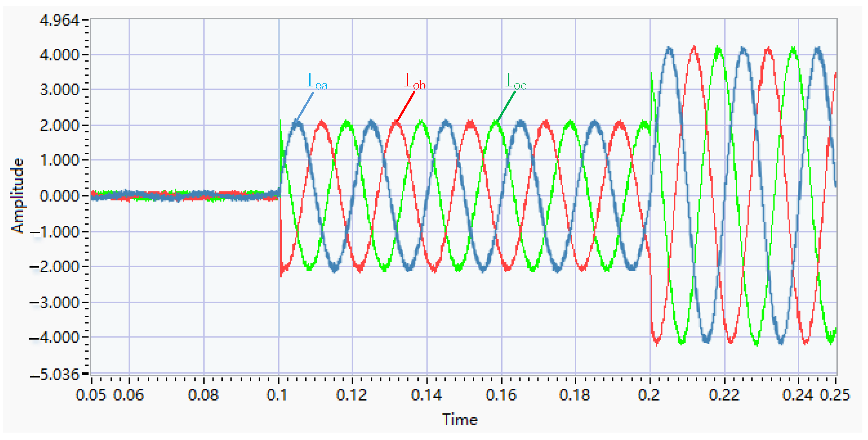Click the 0.05 x-axis start value
Screen dimensions: 868x440
tap(91, 395)
